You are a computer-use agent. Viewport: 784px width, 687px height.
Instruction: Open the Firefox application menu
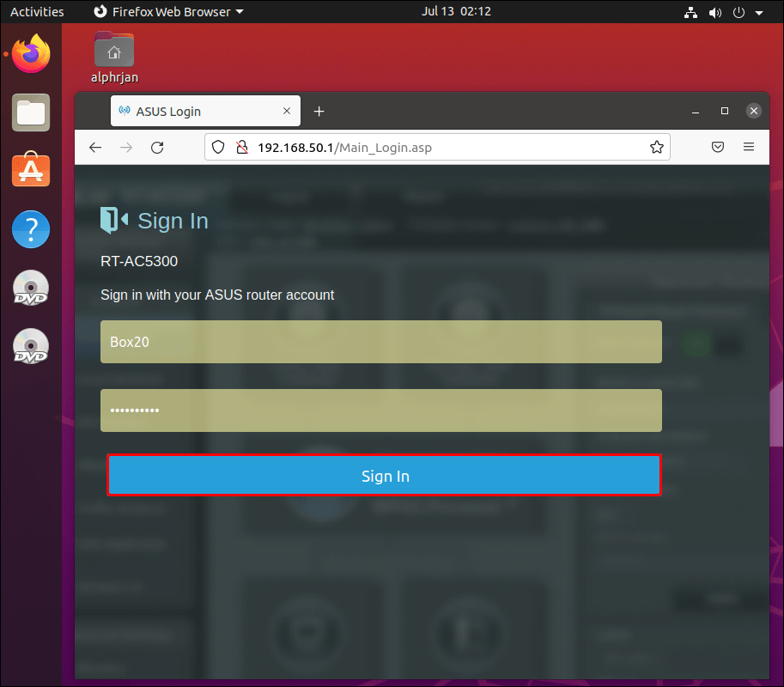[748, 147]
